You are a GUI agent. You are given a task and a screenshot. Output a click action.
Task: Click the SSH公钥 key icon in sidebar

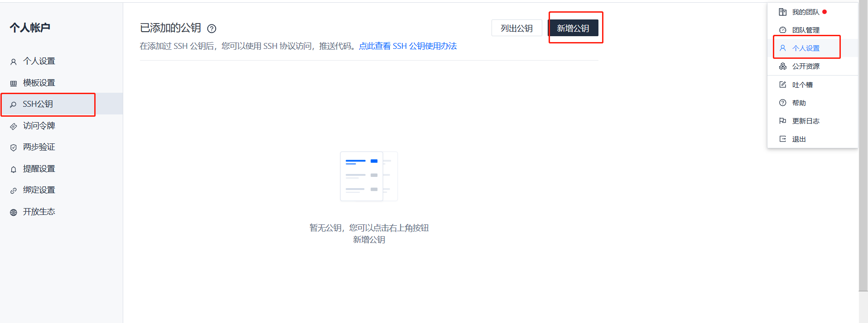tap(14, 104)
